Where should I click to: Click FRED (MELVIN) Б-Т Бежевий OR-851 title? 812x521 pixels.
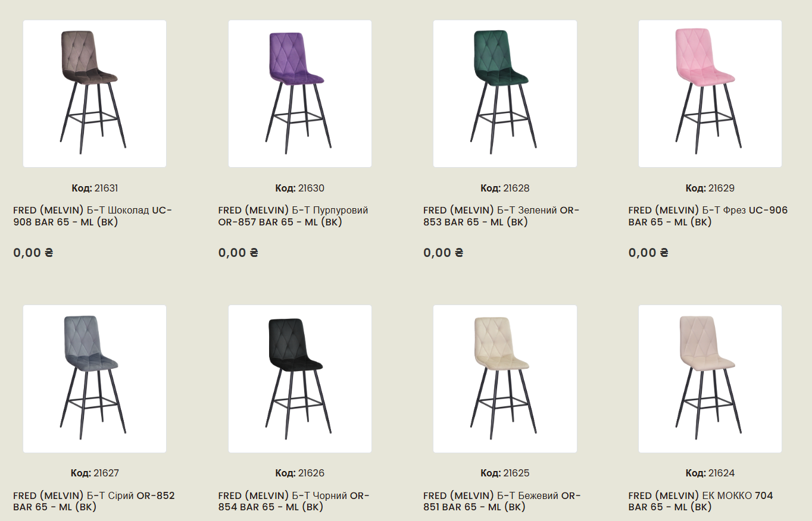pyautogui.click(x=502, y=501)
